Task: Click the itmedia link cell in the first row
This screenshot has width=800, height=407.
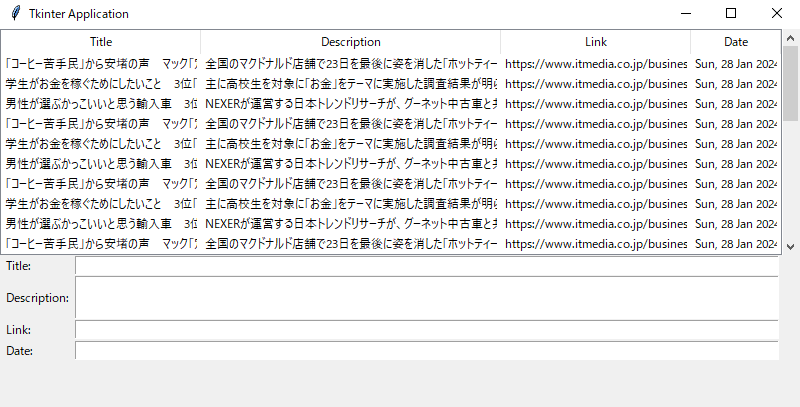Action: coord(595,63)
